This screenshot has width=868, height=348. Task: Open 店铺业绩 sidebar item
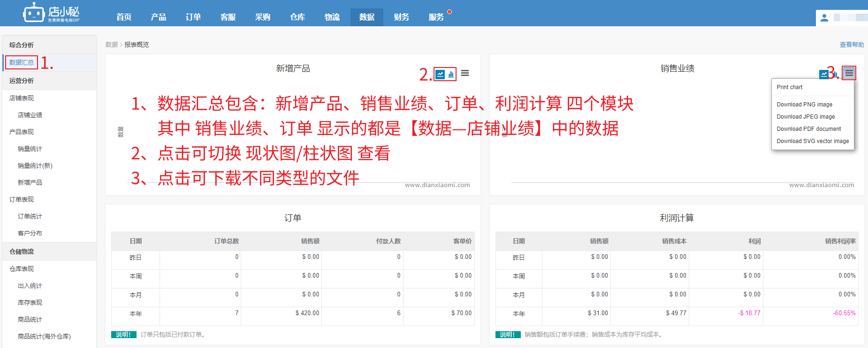tap(30, 115)
